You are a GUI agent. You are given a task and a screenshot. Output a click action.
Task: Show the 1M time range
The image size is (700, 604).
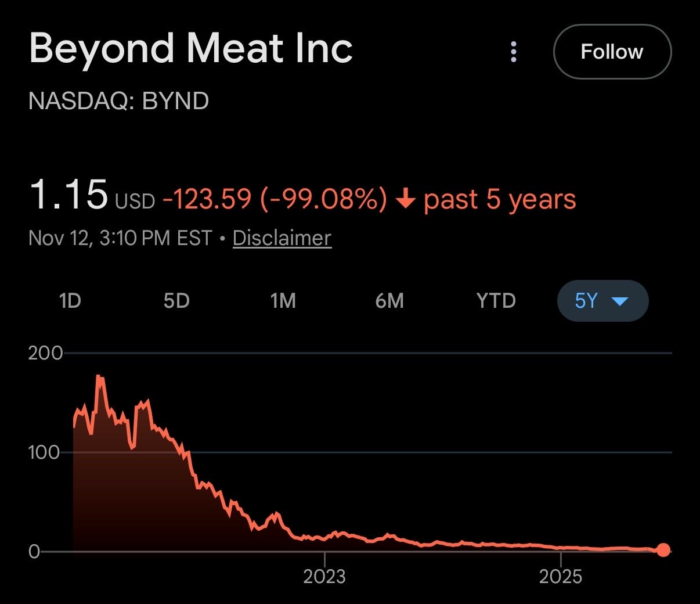(283, 301)
